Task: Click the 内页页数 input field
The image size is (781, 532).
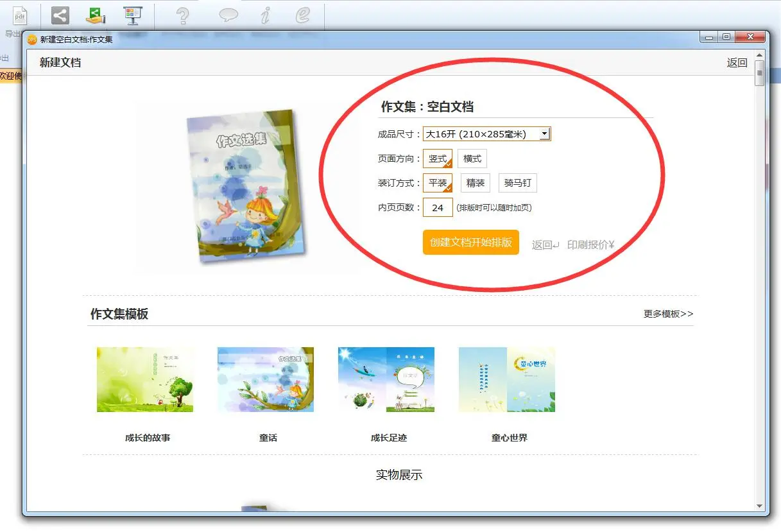Action: [438, 207]
